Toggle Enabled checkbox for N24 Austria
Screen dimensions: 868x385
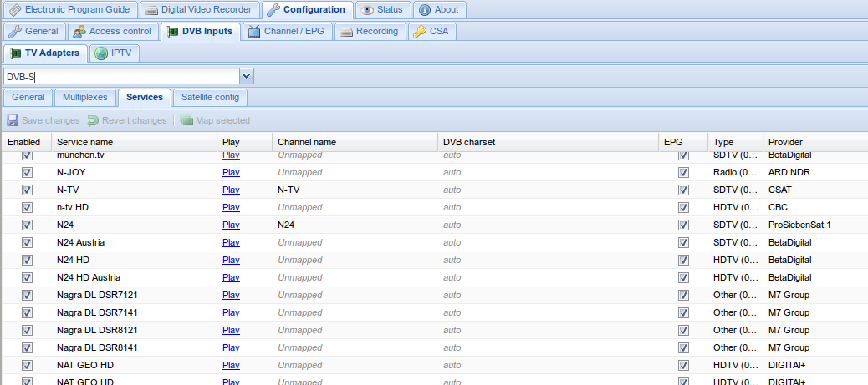pos(27,243)
